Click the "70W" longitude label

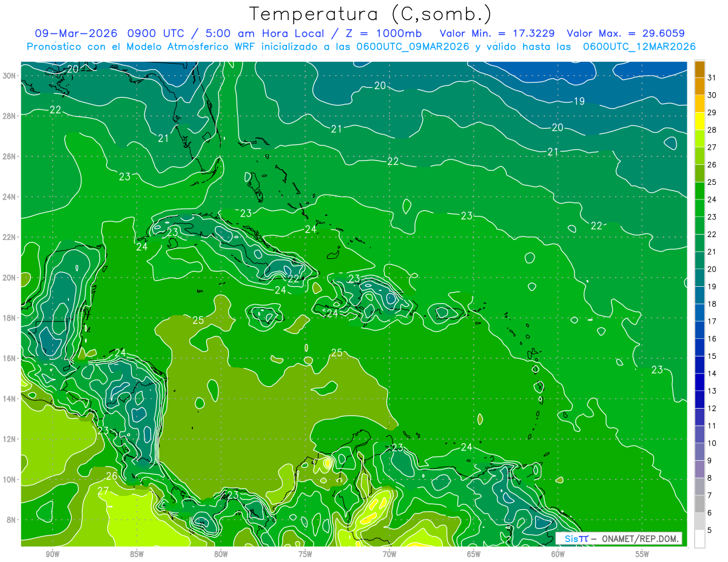click(389, 554)
